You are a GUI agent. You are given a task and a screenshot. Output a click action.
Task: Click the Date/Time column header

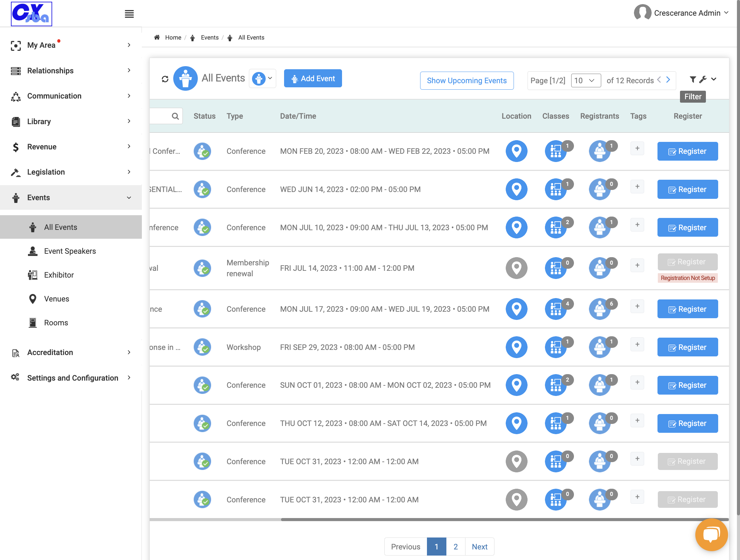(298, 116)
